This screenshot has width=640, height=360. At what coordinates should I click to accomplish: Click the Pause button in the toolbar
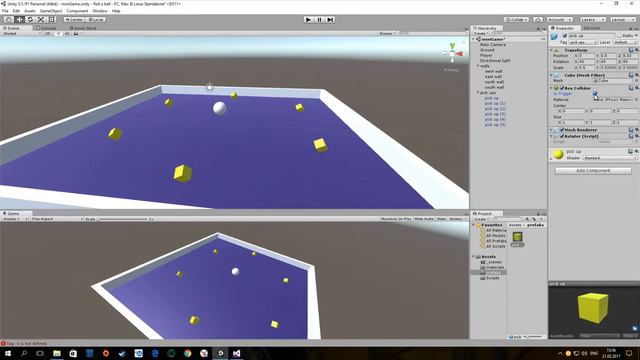[320, 20]
